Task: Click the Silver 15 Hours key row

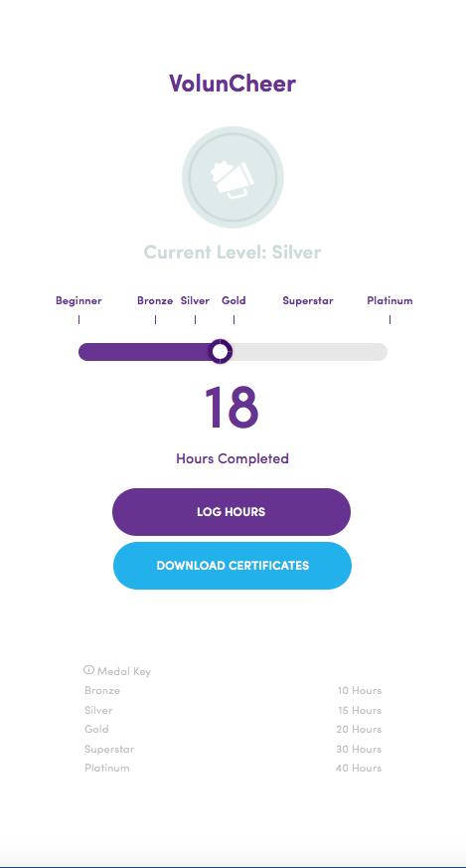Action: coord(233,710)
